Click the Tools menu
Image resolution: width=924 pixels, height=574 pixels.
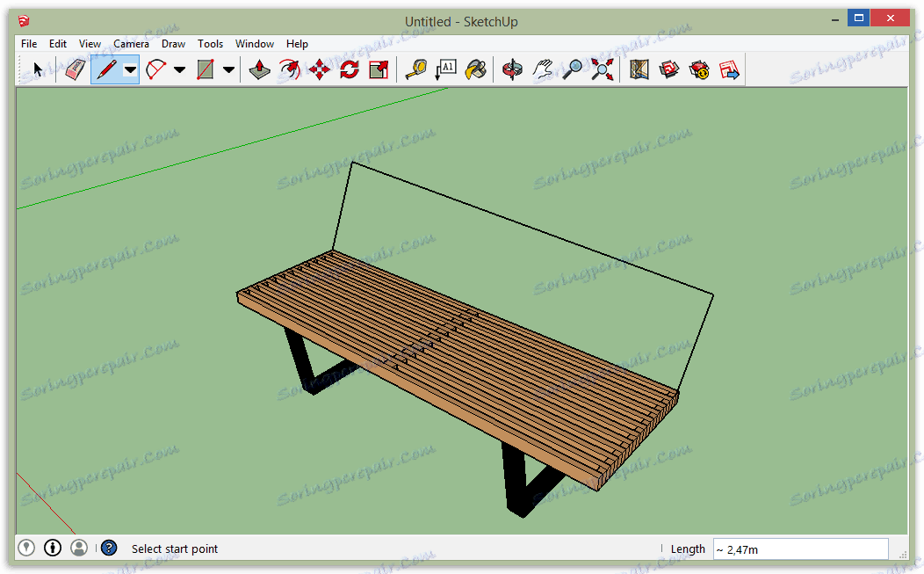tap(210, 43)
